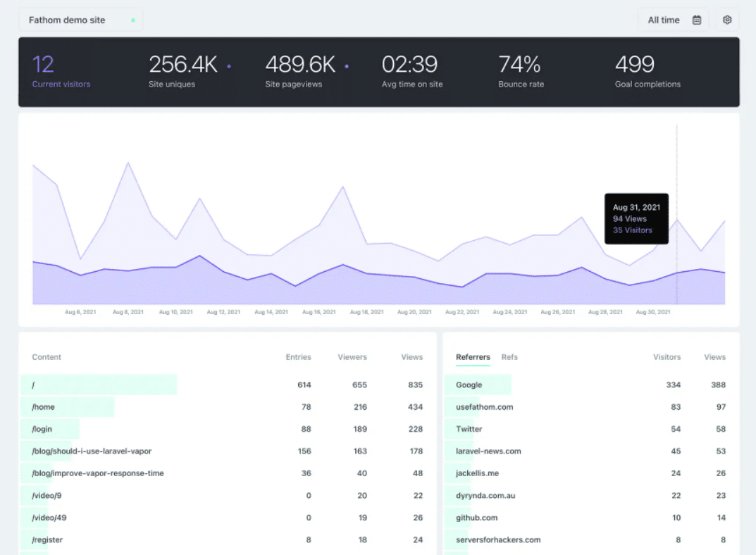The height and width of the screenshot is (555, 756).
Task: Sort Referrers by the Visitors column
Action: click(x=667, y=357)
